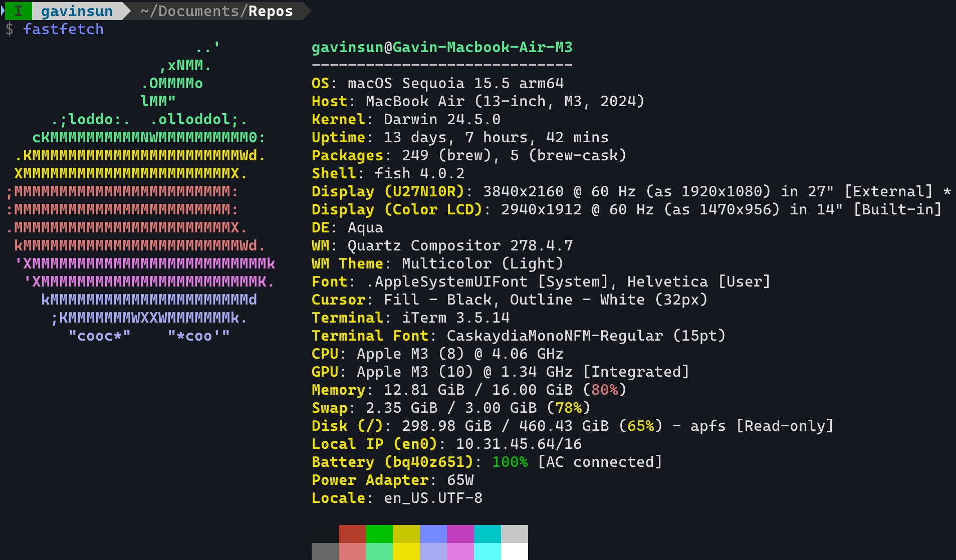Click the GPU line "Apple M3 (10)"

501,372
